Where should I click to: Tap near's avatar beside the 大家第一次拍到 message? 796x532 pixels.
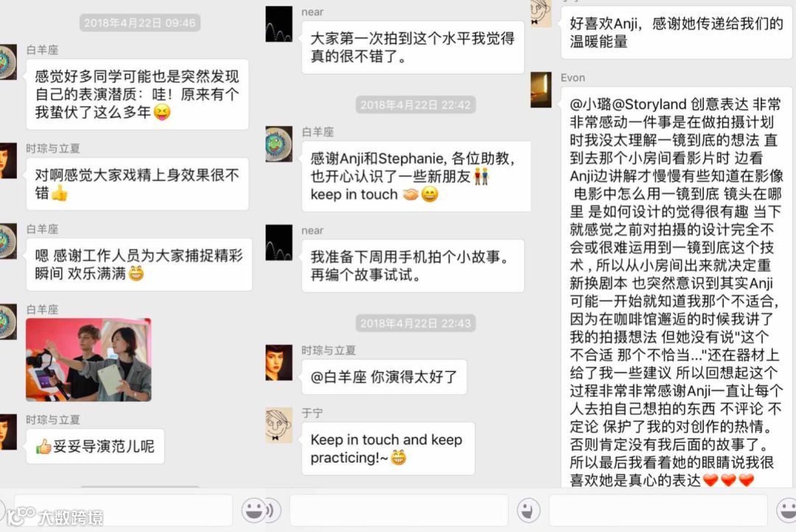point(279,24)
